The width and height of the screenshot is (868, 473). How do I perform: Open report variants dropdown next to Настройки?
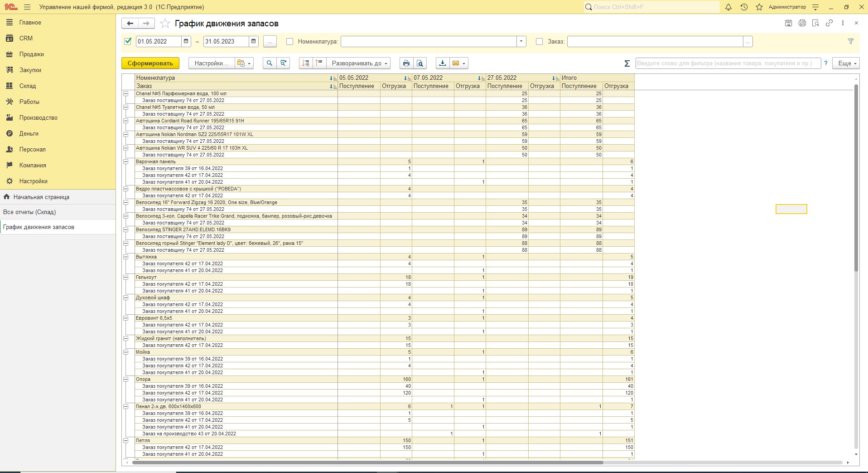(x=244, y=63)
